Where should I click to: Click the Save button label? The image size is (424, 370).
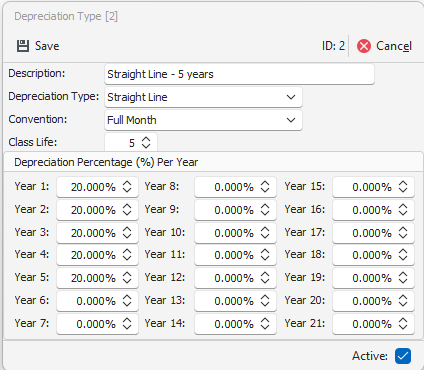(47, 46)
